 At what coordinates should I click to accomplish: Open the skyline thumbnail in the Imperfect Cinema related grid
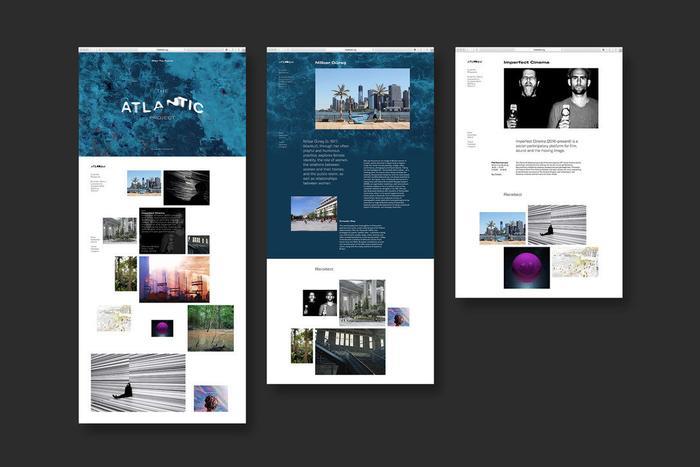503,228
